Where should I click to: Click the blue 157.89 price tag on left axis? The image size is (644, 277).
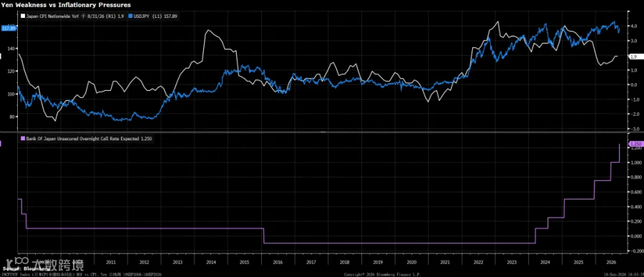click(8, 29)
